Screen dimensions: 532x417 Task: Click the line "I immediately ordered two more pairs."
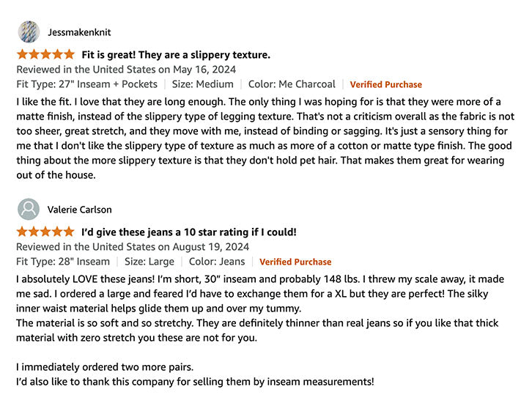tap(106, 366)
